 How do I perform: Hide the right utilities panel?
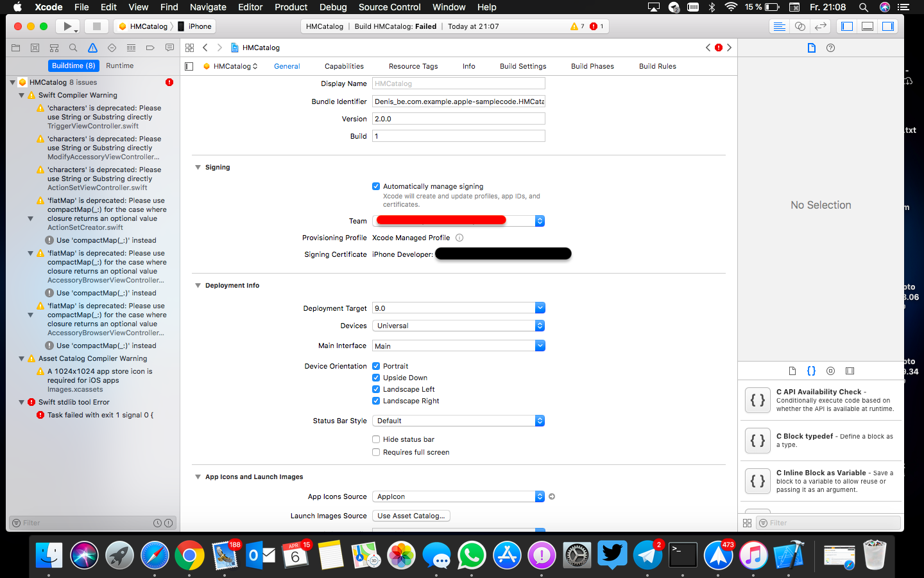coord(888,26)
